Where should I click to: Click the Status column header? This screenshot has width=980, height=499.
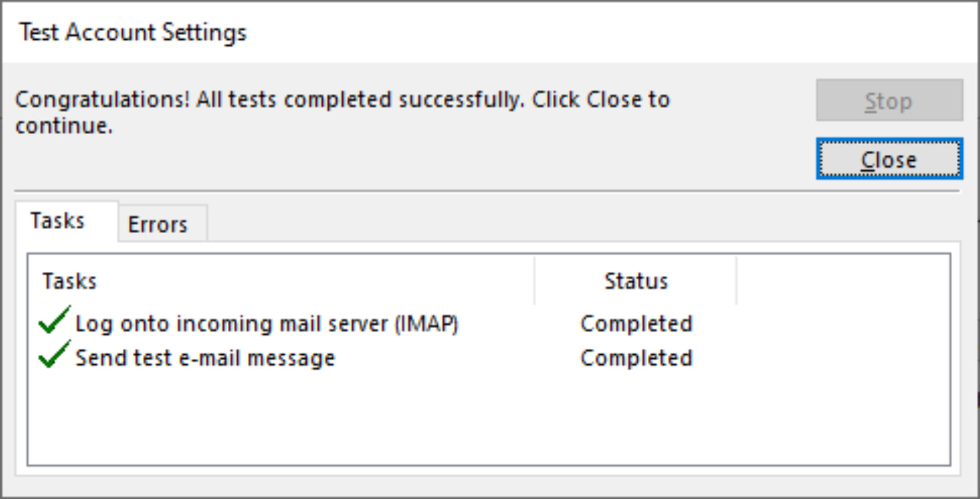636,281
